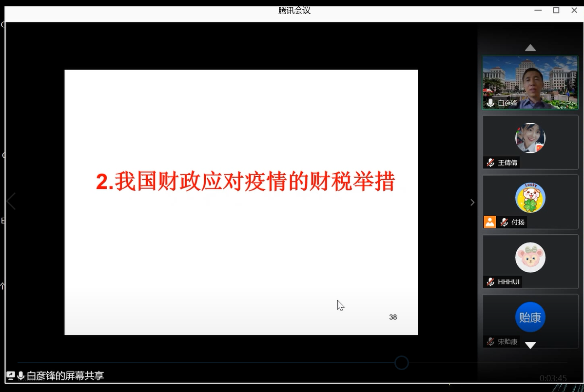Go to previous slide with the left chevron
This screenshot has height=392, width=584.
pyautogui.click(x=11, y=201)
